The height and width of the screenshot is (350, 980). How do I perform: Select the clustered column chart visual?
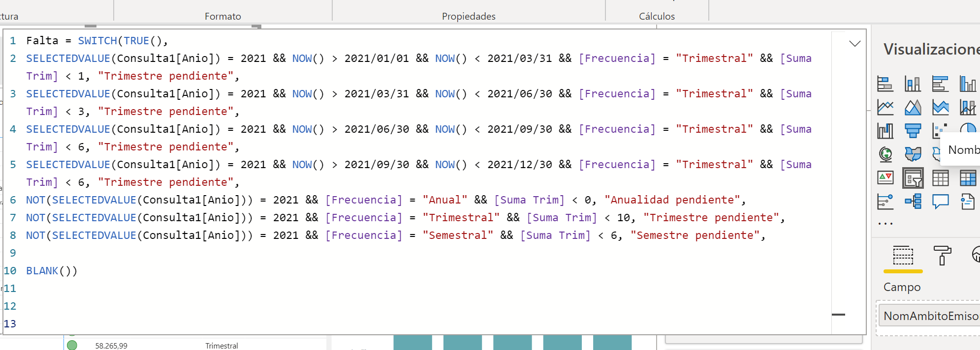(968, 84)
